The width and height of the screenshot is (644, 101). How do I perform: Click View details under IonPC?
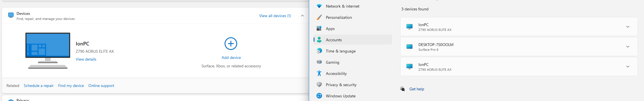pyautogui.click(x=86, y=59)
